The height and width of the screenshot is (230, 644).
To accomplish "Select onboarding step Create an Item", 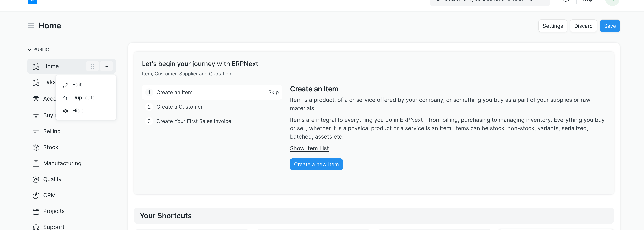I will coord(212,92).
